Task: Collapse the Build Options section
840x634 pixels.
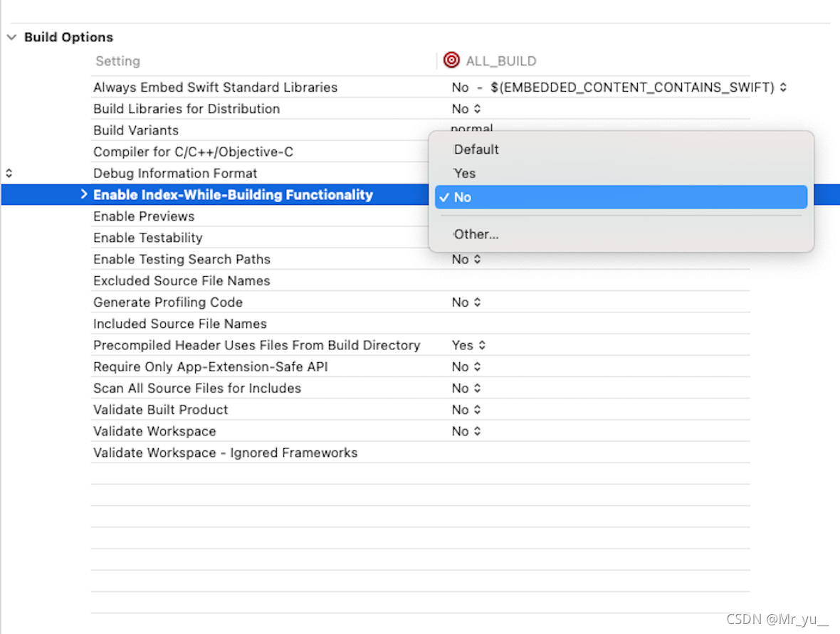Action: [x=12, y=38]
